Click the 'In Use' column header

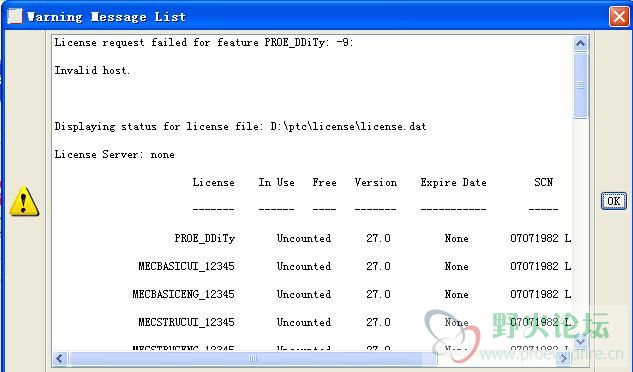click(277, 183)
